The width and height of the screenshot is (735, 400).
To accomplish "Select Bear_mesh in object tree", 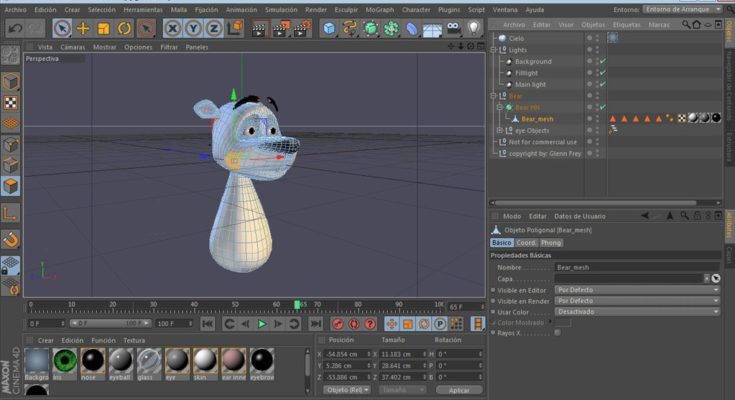I will (x=537, y=119).
